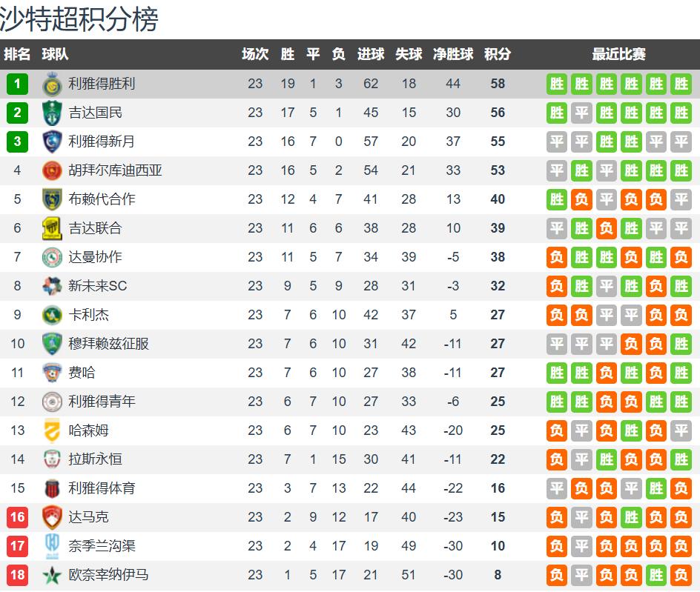This screenshot has width=700, height=592.
Task: Open the 布赖代合作 team link
Action: click(102, 199)
